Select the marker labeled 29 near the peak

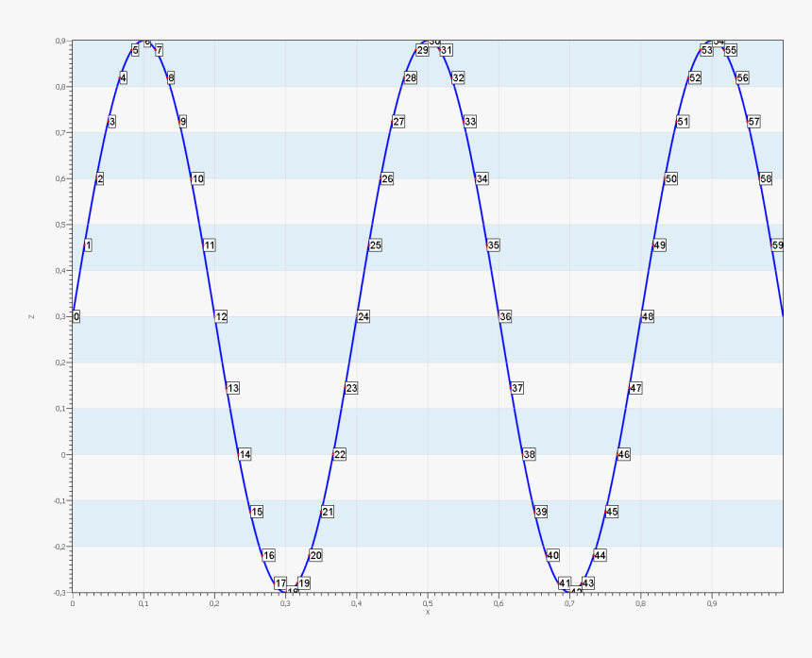coord(422,50)
